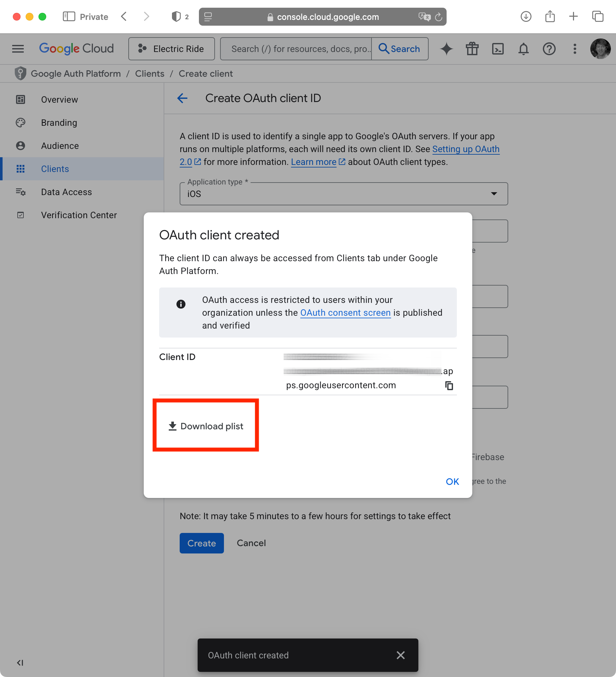Image resolution: width=616 pixels, height=677 pixels.
Task: Open Verification Center in the sidebar
Action: coord(79,215)
